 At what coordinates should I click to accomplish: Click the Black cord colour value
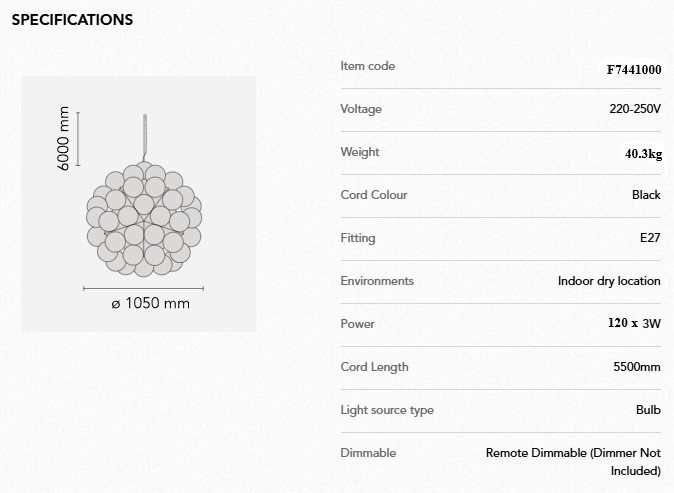(x=646, y=195)
